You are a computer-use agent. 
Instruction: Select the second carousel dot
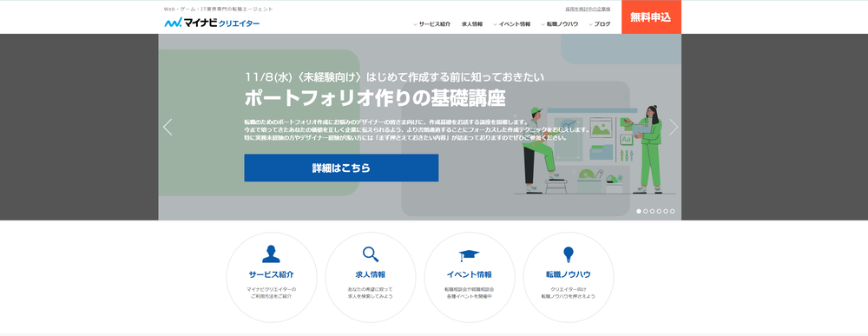[646, 211]
